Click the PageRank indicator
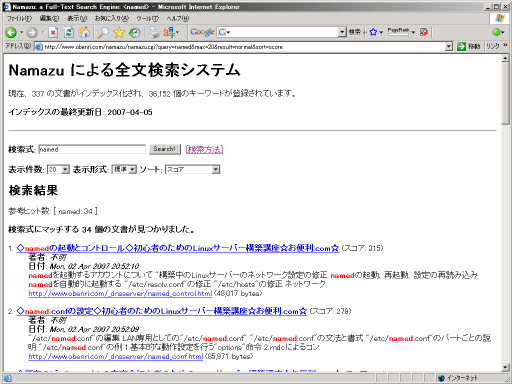The width and height of the screenshot is (512, 384). pyautogui.click(x=399, y=32)
